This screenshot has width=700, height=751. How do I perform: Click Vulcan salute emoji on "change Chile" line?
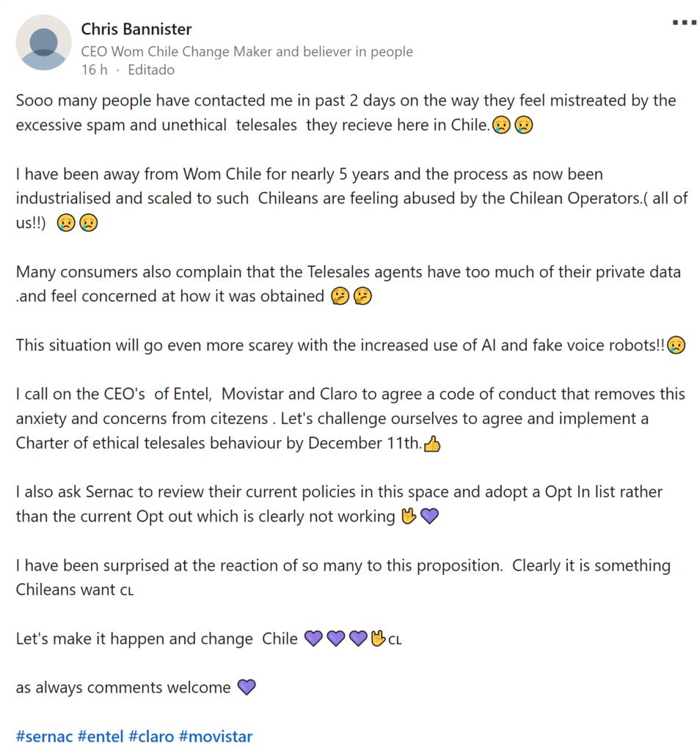click(378, 639)
